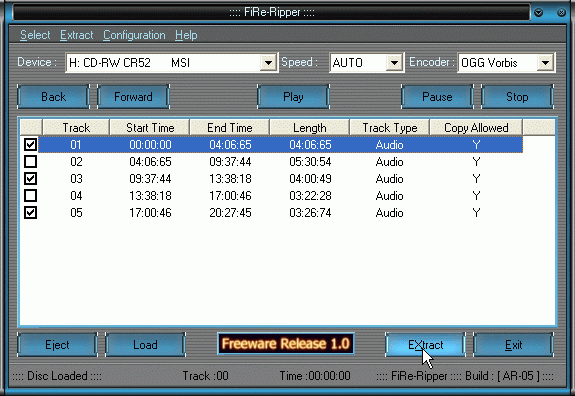
Task: Open the Encoder OGG Vorbis dropdown
Action: pos(545,63)
